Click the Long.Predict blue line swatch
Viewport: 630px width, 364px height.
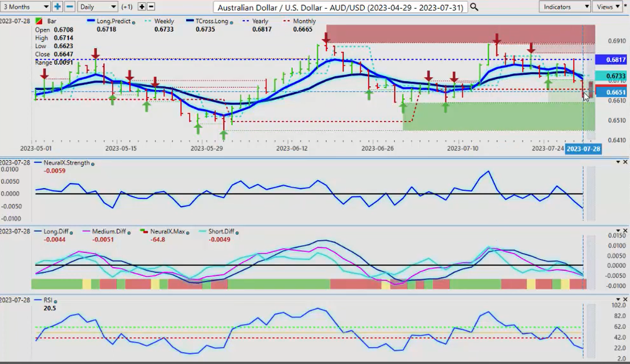tap(91, 21)
